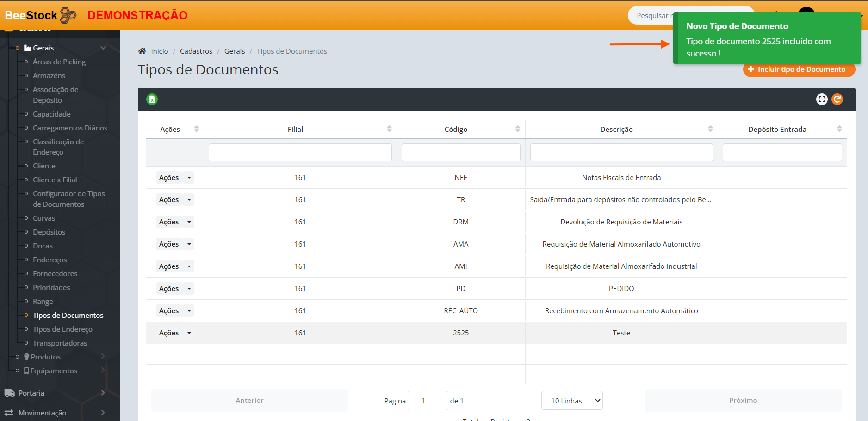The height and width of the screenshot is (421, 868).
Task: Click the home icon in breadcrumb
Action: pos(142,51)
